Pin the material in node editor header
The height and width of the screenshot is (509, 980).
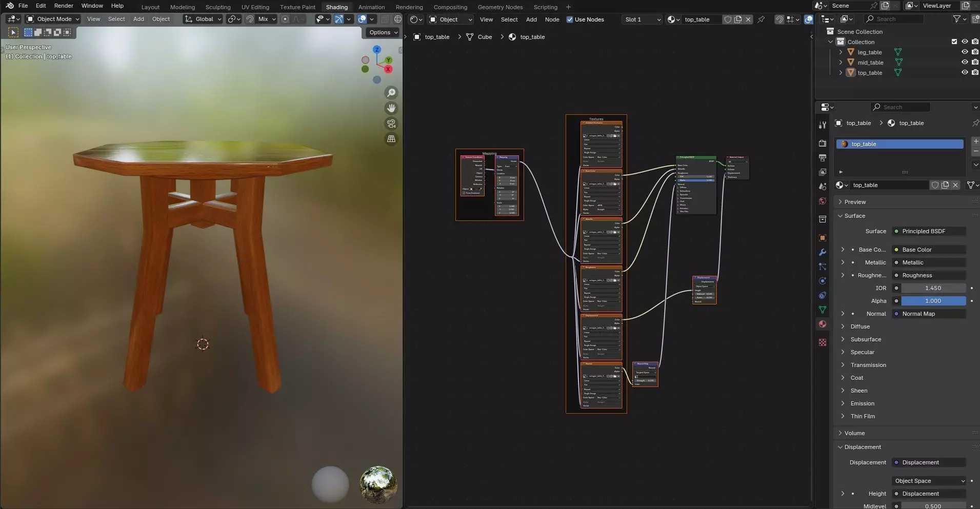click(761, 19)
